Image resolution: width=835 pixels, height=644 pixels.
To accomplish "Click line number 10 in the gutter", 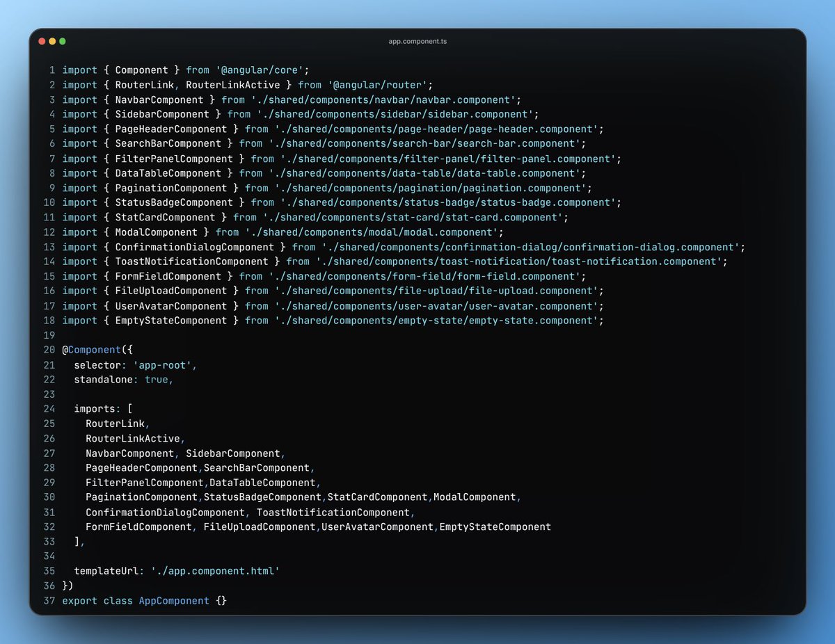I will 49,202.
